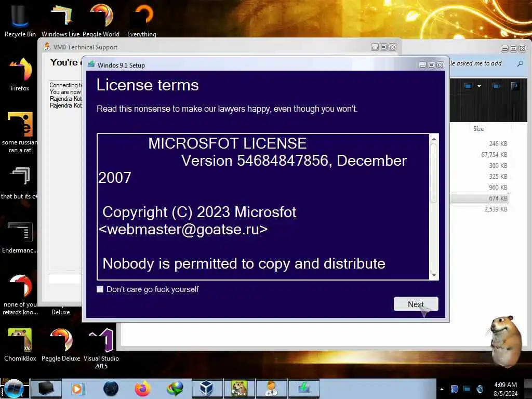This screenshot has height=399, width=532.
Task: Click the preview pane icon in Explorer toolbar
Action: tap(496, 86)
